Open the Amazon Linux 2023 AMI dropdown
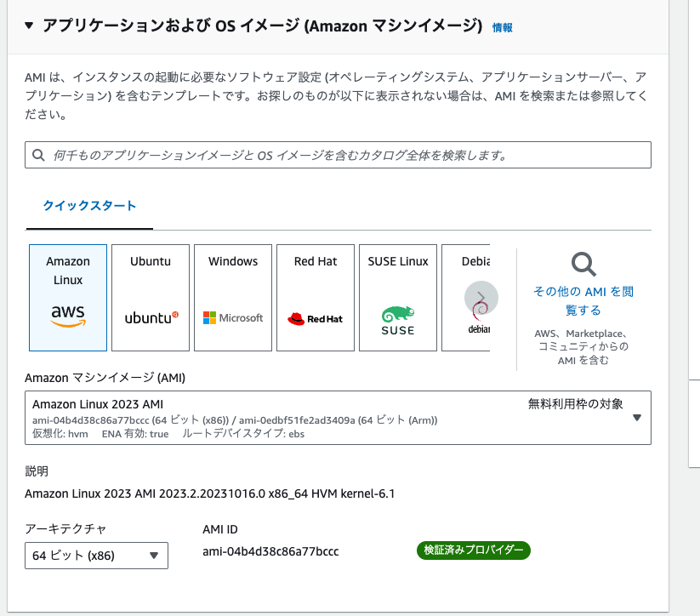The image size is (700, 616). pyautogui.click(x=338, y=418)
